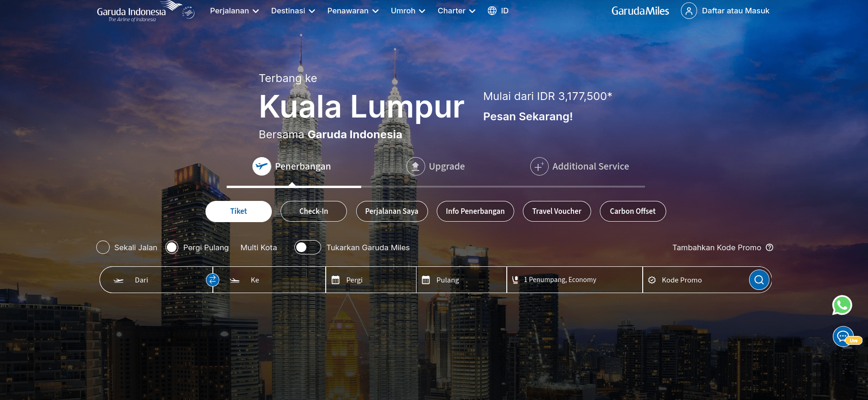This screenshot has height=400, width=868.
Task: Open the WhatsApp chat icon
Action: click(842, 305)
